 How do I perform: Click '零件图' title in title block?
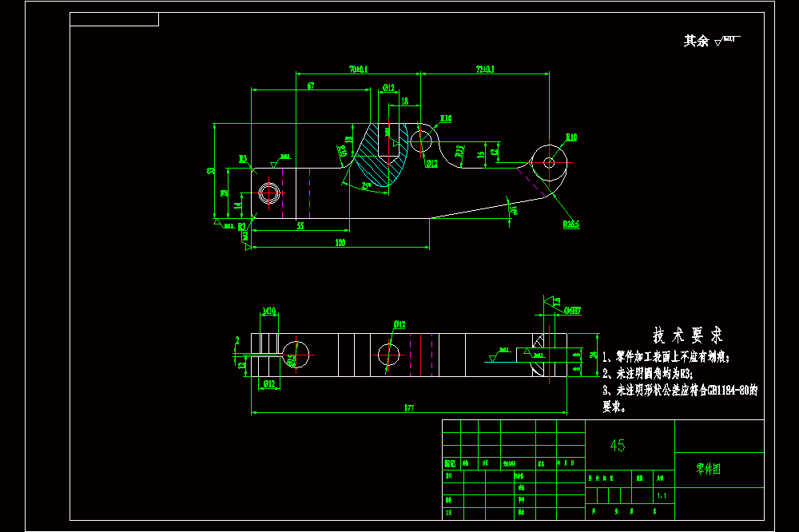pos(708,470)
